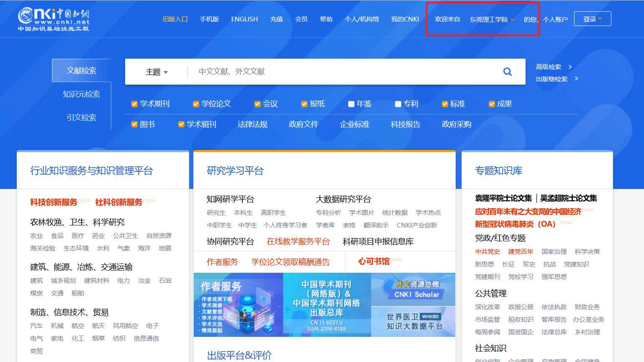Viewport: 644px width, 362px height.
Task: Open 心可书馆 link
Action: (374, 261)
